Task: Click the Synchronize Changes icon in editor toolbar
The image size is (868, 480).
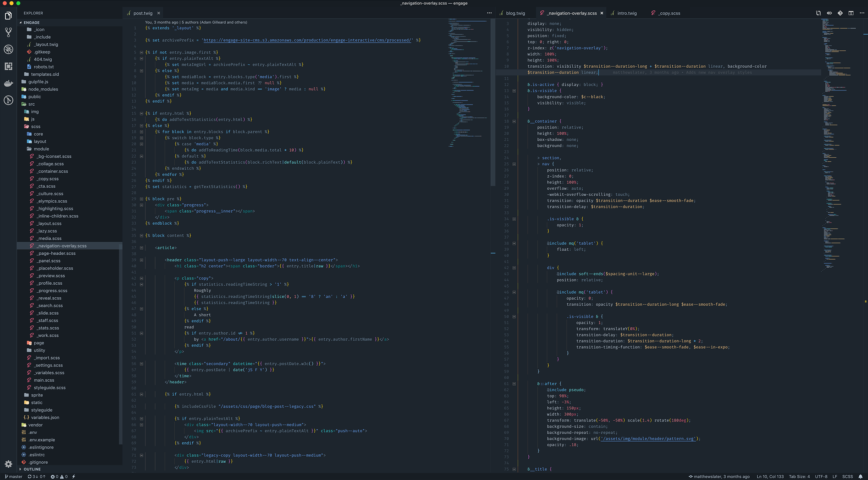Action: pyautogui.click(x=818, y=13)
